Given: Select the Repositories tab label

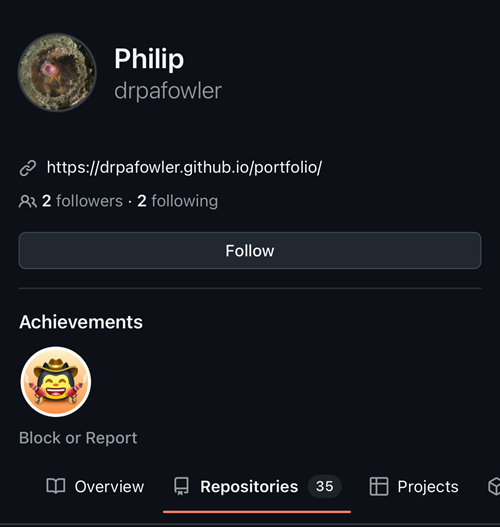Looking at the screenshot, I should 249,486.
